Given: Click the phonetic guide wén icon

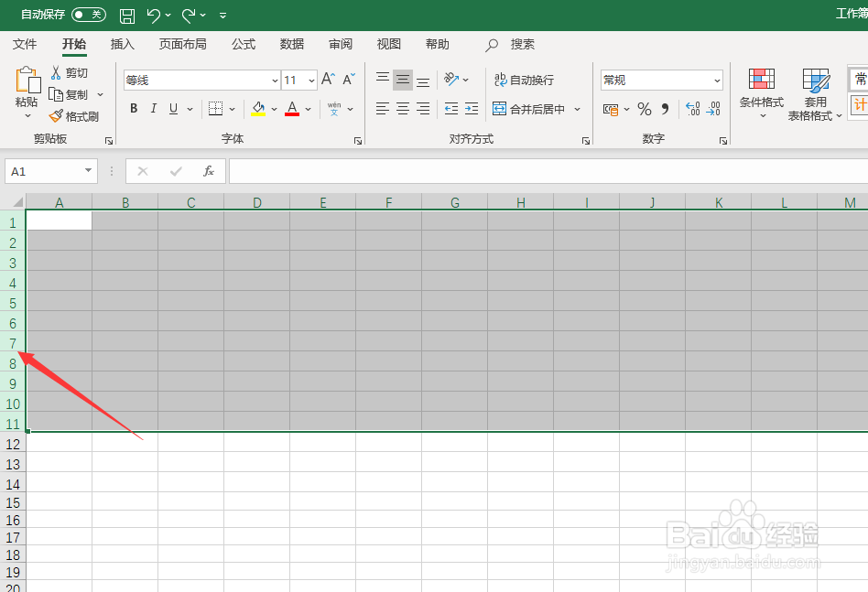Looking at the screenshot, I should (334, 109).
